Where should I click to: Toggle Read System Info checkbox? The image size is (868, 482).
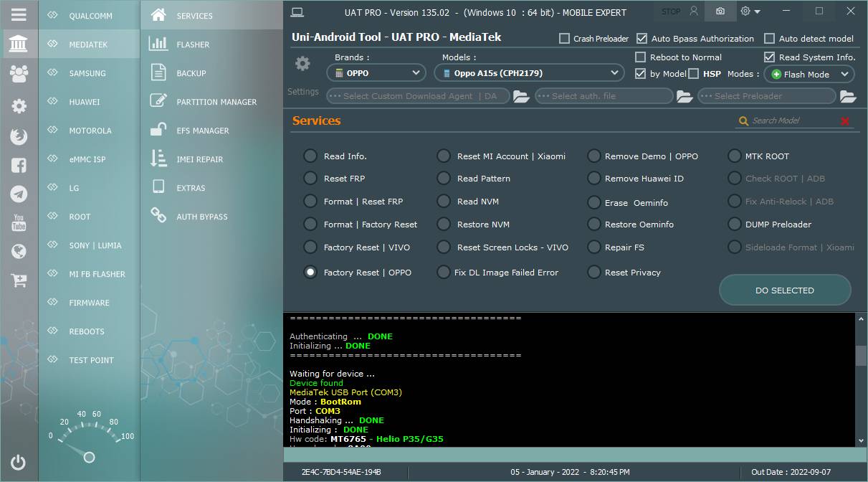769,57
